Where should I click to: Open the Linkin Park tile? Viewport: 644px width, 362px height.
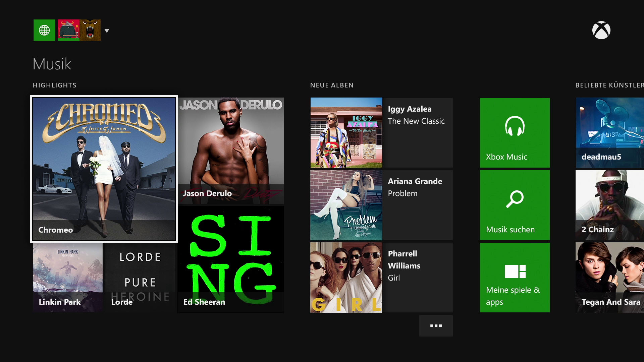68,278
